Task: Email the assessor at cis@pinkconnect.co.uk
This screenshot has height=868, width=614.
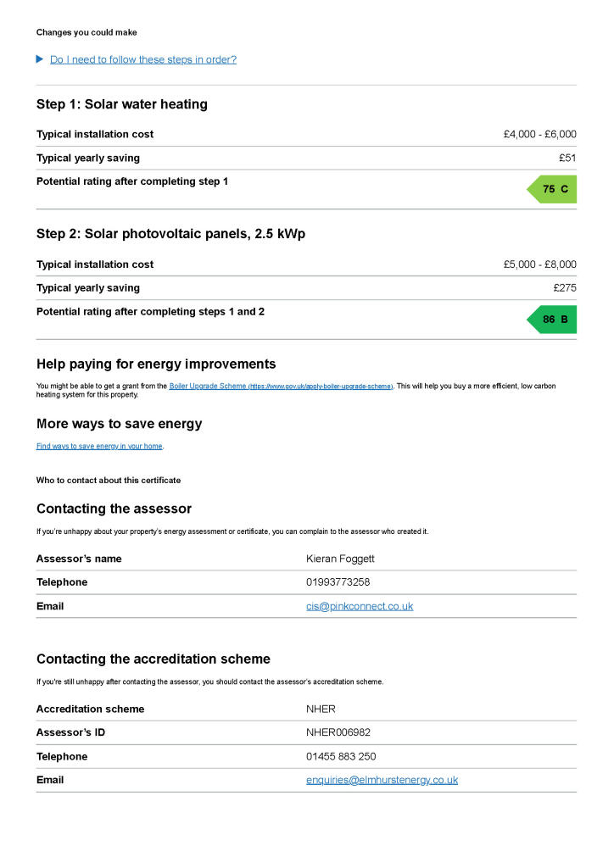Action: tap(360, 606)
